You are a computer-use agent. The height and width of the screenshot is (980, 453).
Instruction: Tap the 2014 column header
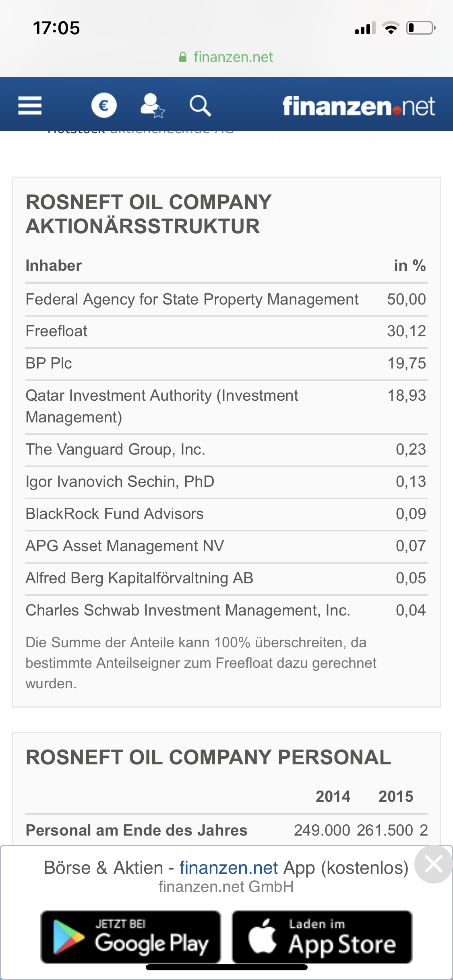pyautogui.click(x=333, y=797)
